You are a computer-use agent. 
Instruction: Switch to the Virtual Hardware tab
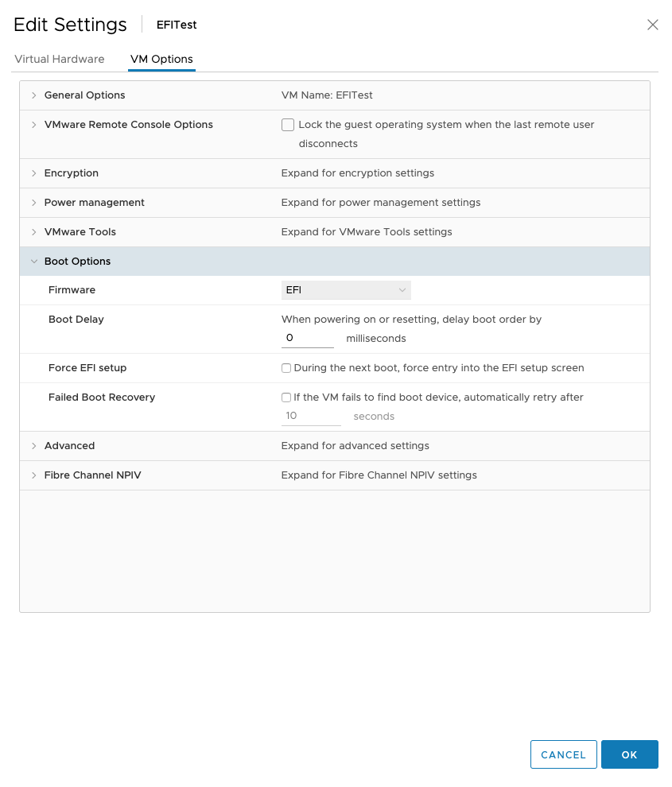click(60, 60)
